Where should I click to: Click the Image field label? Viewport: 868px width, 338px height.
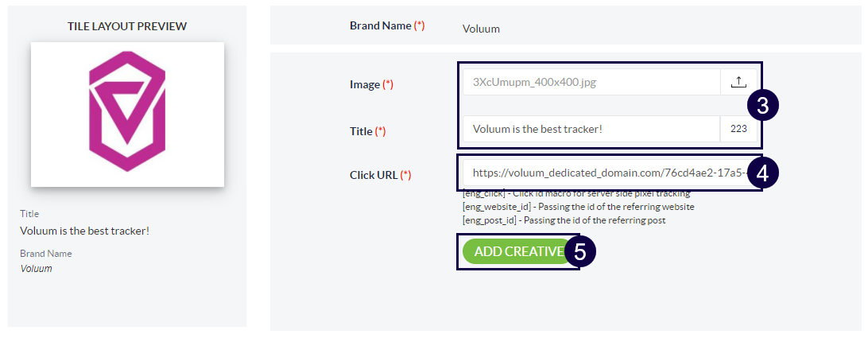point(365,84)
